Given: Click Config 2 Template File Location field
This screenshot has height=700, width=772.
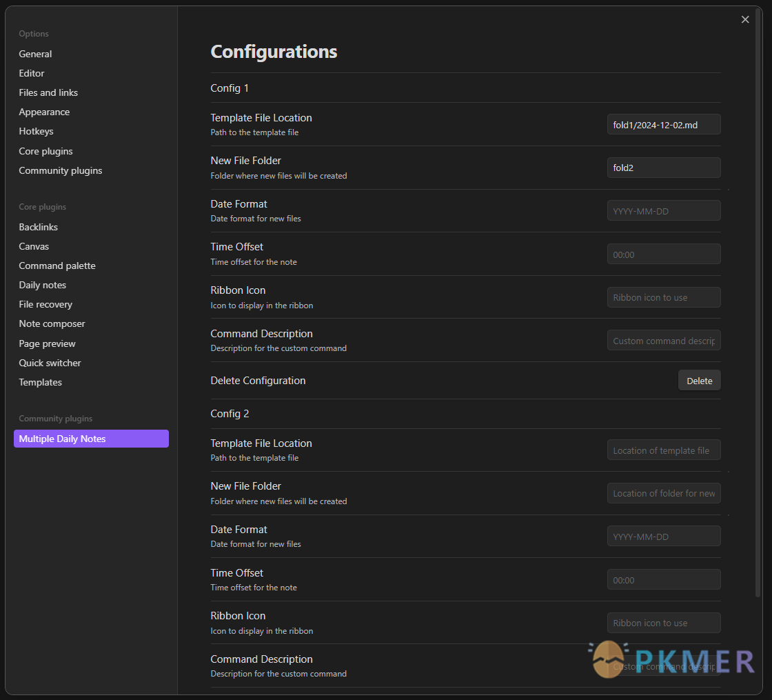Looking at the screenshot, I should [664, 450].
